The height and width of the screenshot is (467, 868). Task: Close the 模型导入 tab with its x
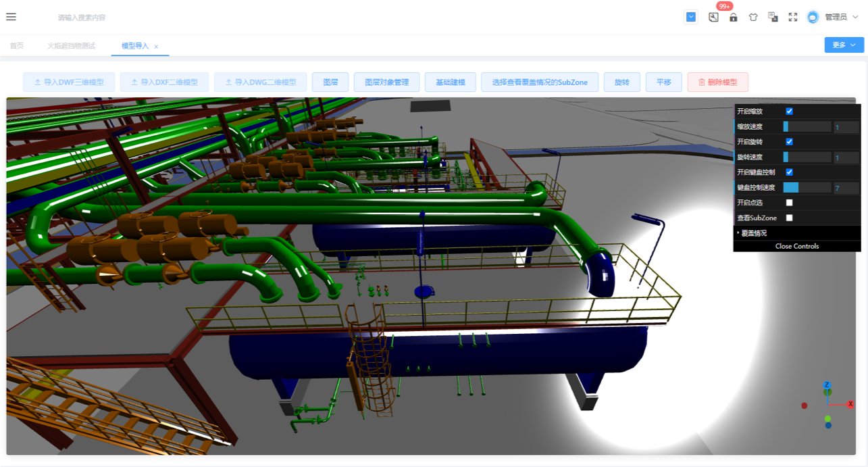coord(156,47)
